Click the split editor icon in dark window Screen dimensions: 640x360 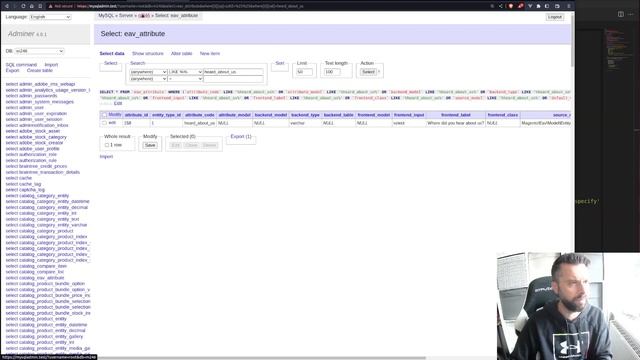[621, 14]
